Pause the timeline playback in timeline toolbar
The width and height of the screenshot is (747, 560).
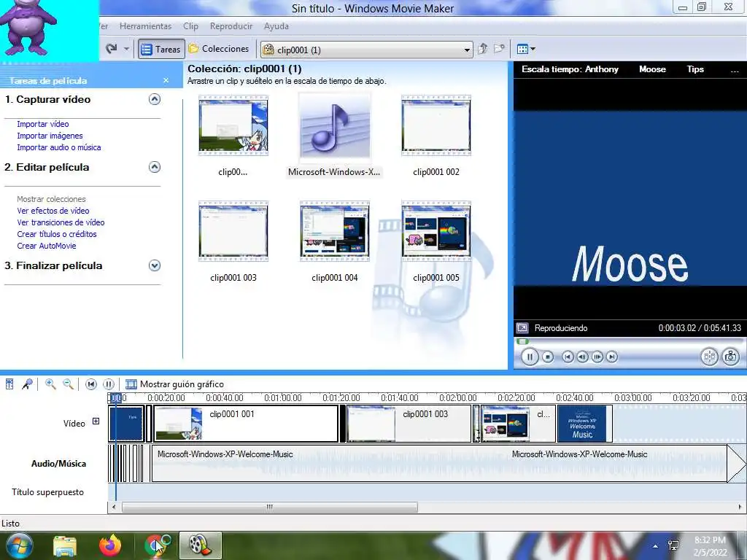pos(109,384)
